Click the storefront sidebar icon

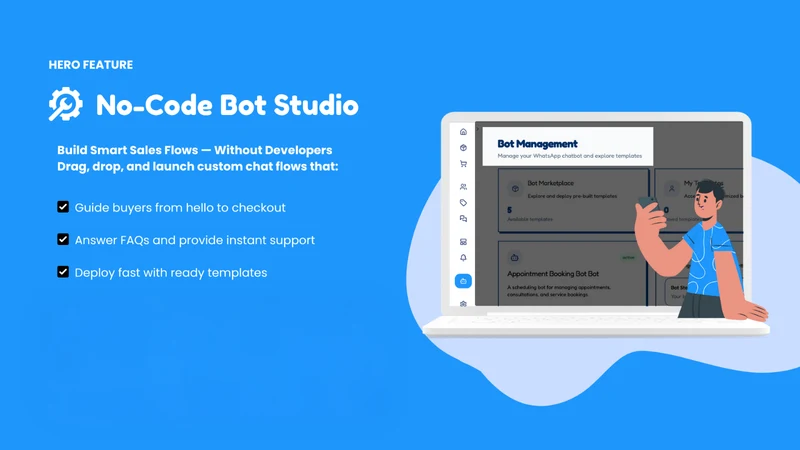(463, 241)
